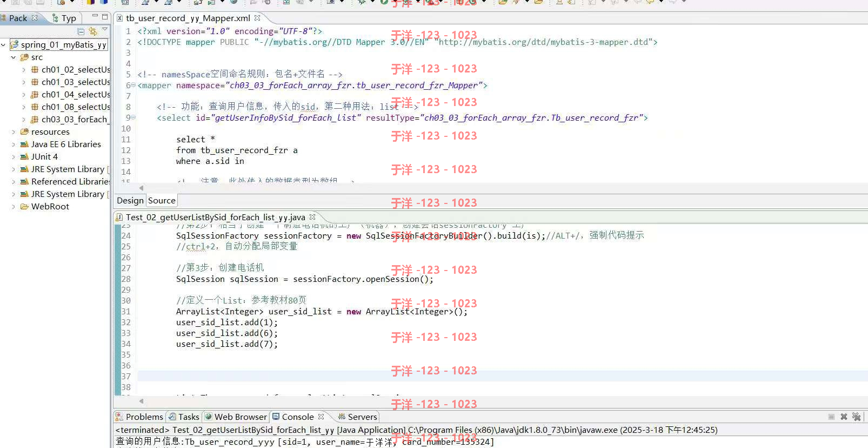Select the spring_01_myBatis_yy project icon
868x448 pixels.
click(15, 45)
